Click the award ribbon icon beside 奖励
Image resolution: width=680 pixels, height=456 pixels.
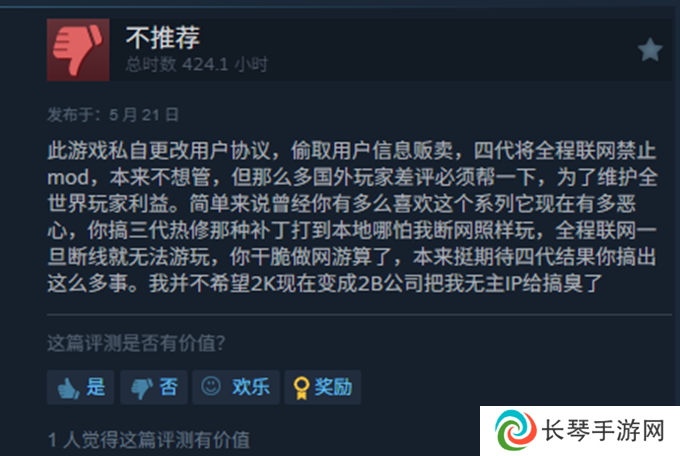click(x=301, y=388)
